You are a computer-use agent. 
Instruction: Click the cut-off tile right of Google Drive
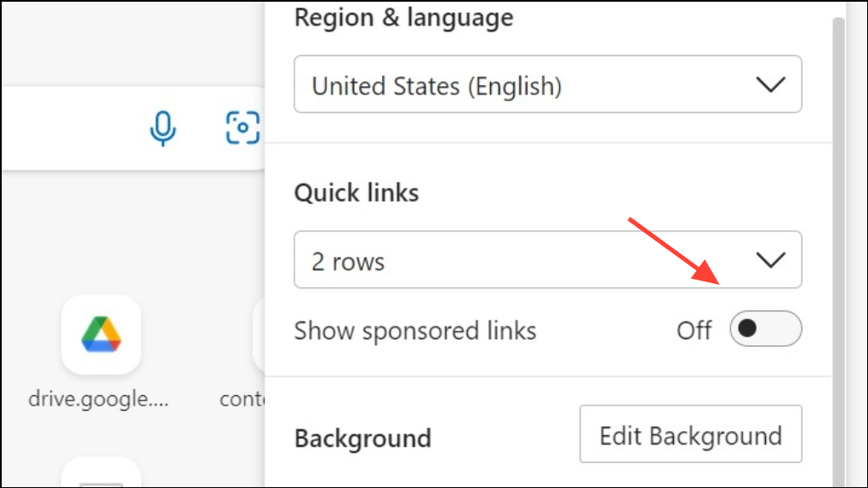pyautogui.click(x=259, y=334)
